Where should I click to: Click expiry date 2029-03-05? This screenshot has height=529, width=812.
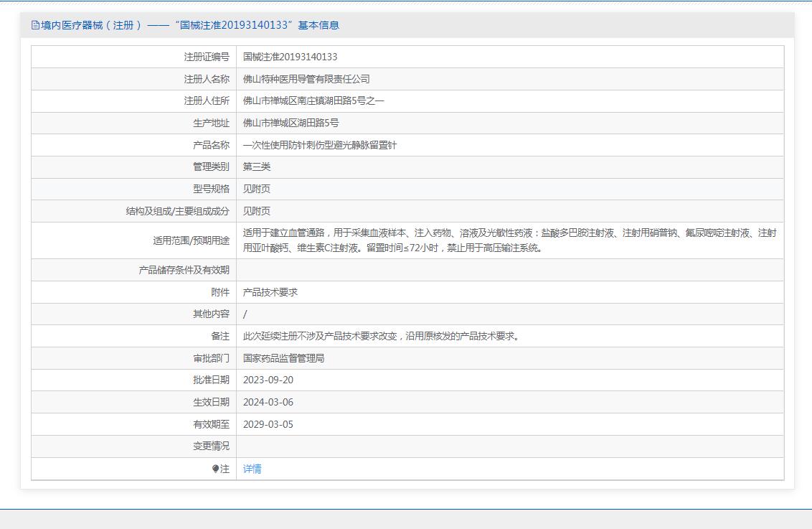(x=268, y=424)
